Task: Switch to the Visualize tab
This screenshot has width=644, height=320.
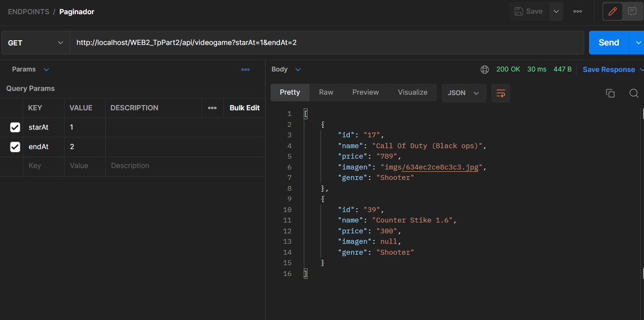Action: pyautogui.click(x=412, y=92)
